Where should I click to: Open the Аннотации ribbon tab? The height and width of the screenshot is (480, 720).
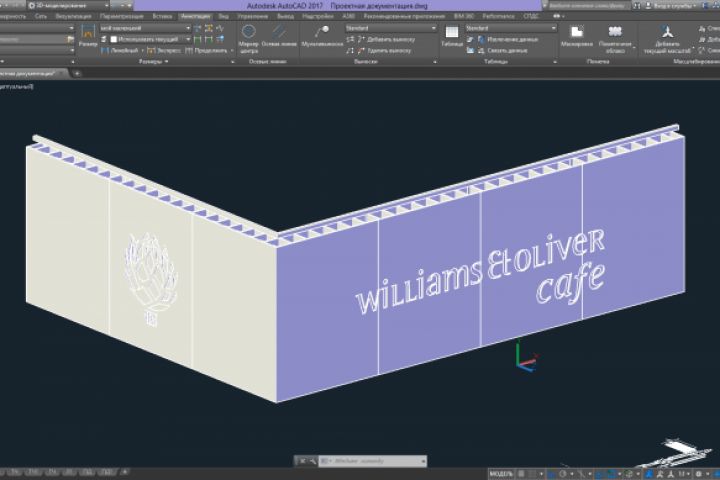pos(195,16)
